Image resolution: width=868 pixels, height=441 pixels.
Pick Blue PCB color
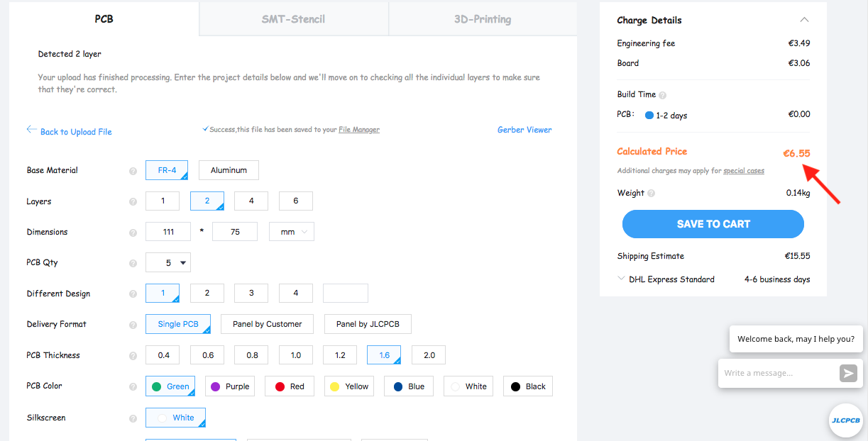410,386
